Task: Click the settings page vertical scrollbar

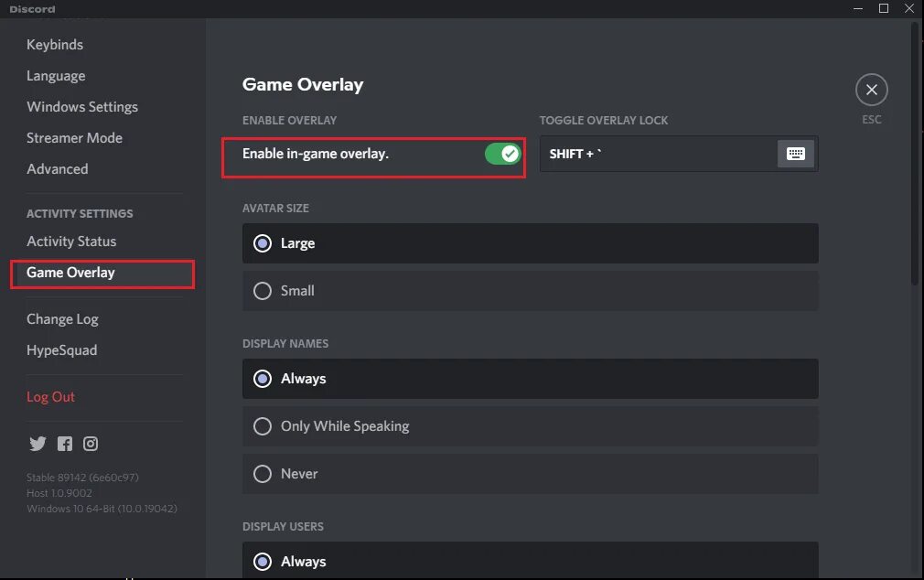Action: click(915, 155)
